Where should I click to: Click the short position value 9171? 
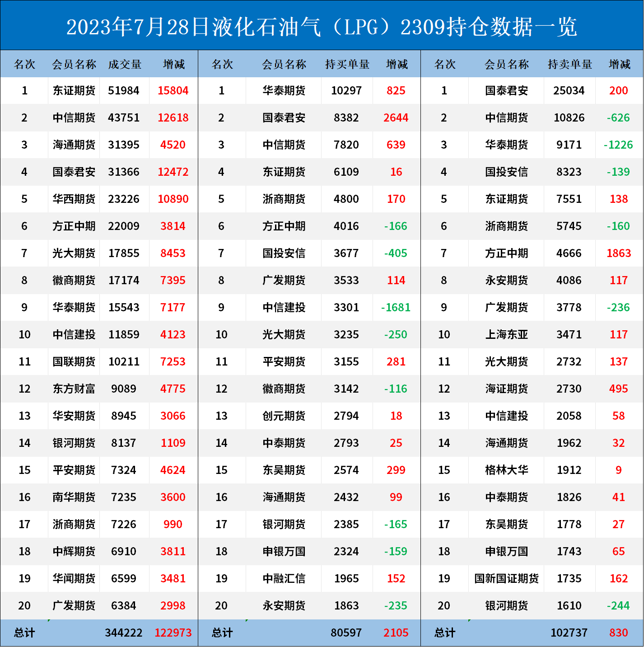[x=569, y=145]
